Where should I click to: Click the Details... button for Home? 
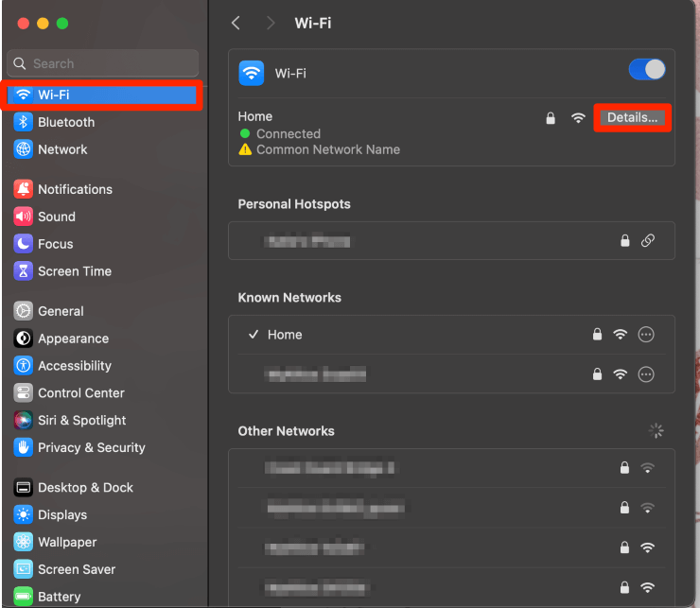(x=632, y=118)
